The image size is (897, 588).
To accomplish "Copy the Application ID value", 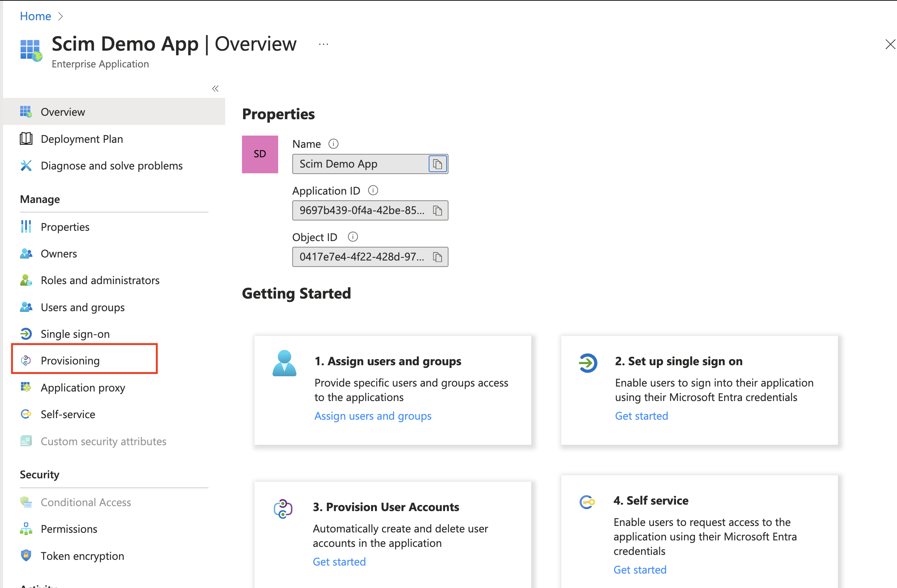I will pos(437,211).
